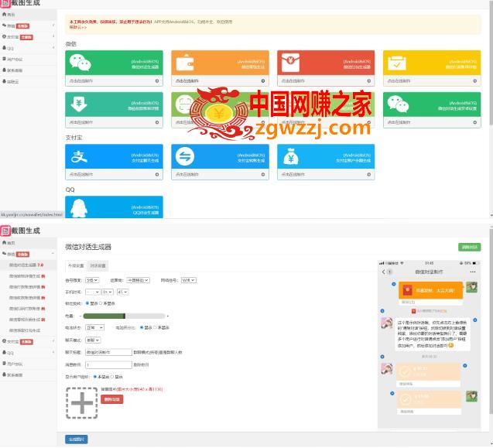Click the red delete background button
493x448 pixels.
112,399
